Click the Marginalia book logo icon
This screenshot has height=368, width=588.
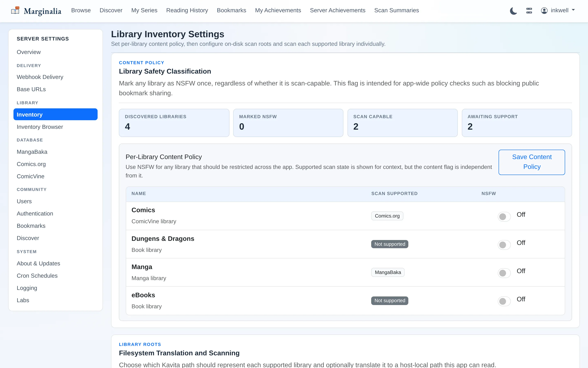(15, 10)
